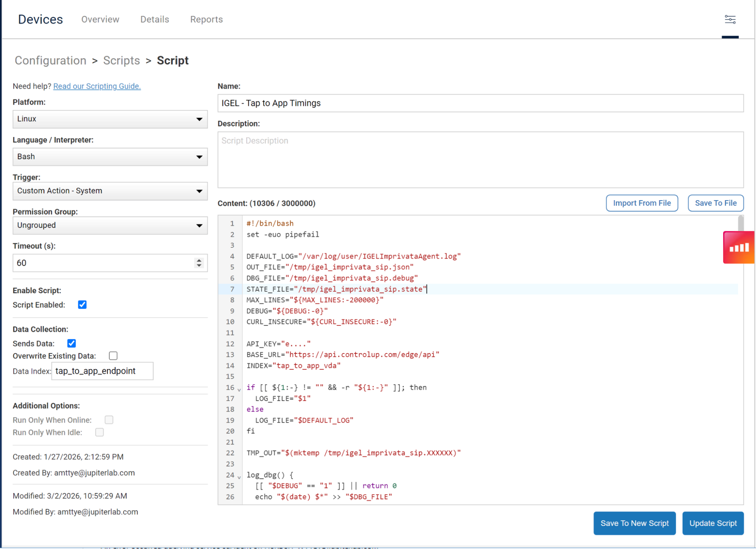Uncheck the Sends Data checkbox
Image resolution: width=756 pixels, height=549 pixels.
(x=71, y=344)
